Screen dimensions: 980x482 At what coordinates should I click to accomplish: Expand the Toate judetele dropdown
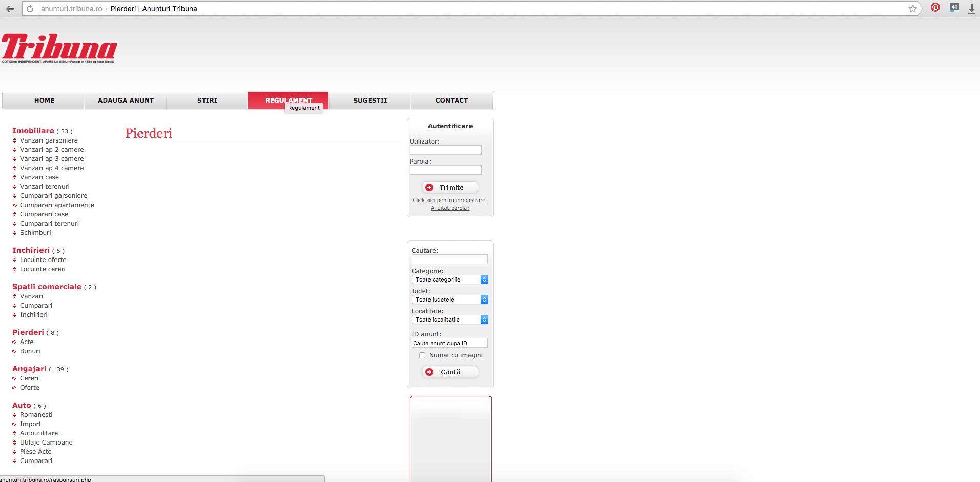[450, 299]
